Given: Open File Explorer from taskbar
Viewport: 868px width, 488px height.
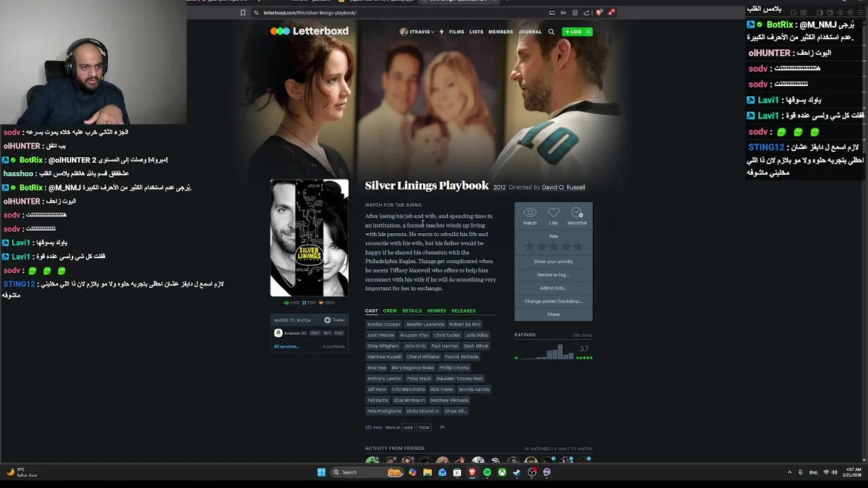Looking at the screenshot, I should (427, 472).
